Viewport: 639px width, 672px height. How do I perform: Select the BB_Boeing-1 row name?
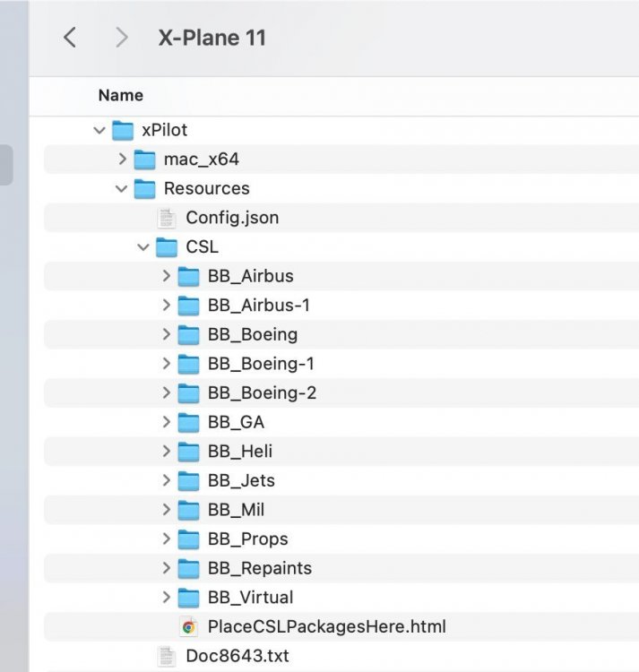[261, 364]
